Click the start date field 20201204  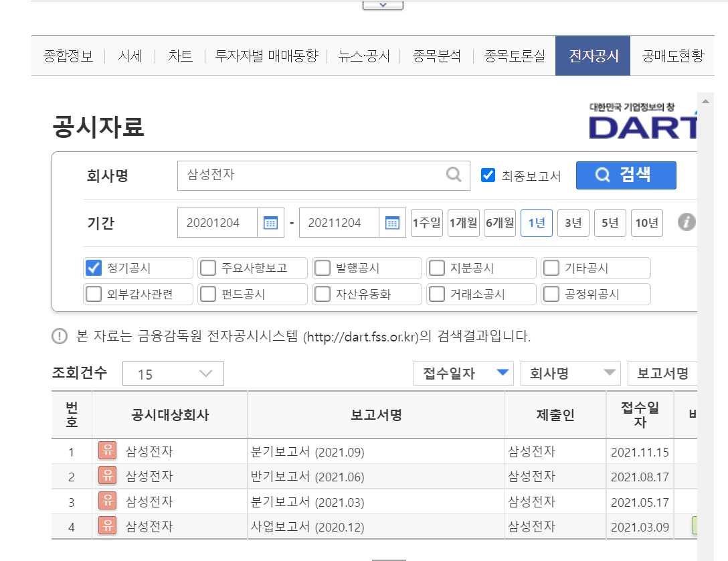click(217, 223)
